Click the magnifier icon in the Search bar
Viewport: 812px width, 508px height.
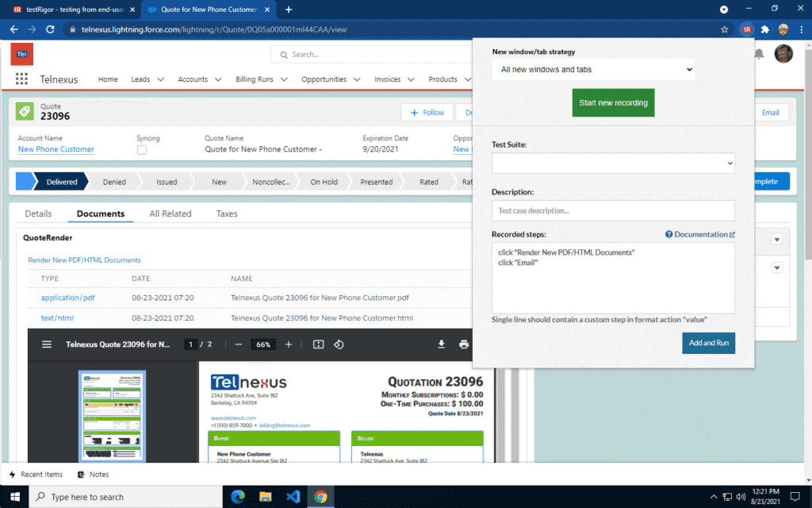[283, 54]
